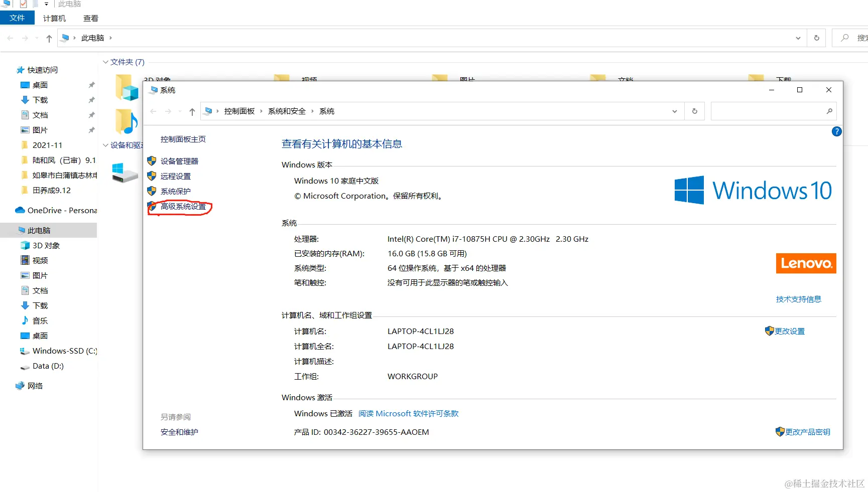Click the music note icon beside 音乐
Screen dimensions: 868x492
point(25,320)
